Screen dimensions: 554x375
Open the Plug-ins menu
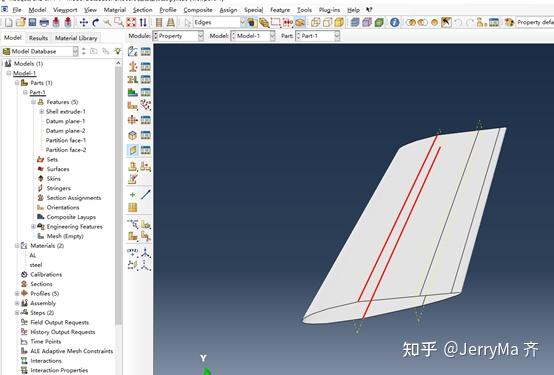(x=329, y=10)
